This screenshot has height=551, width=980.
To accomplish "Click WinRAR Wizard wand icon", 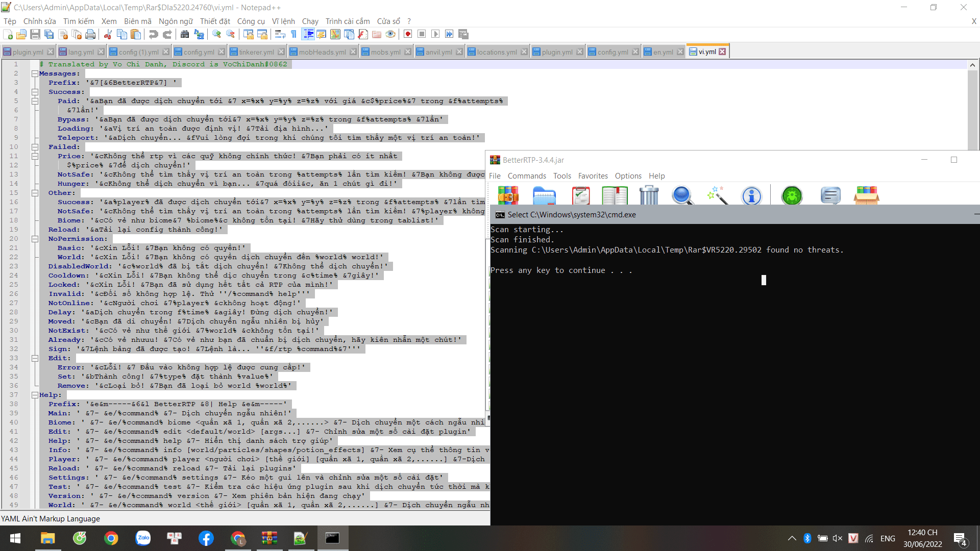I will click(x=717, y=195).
